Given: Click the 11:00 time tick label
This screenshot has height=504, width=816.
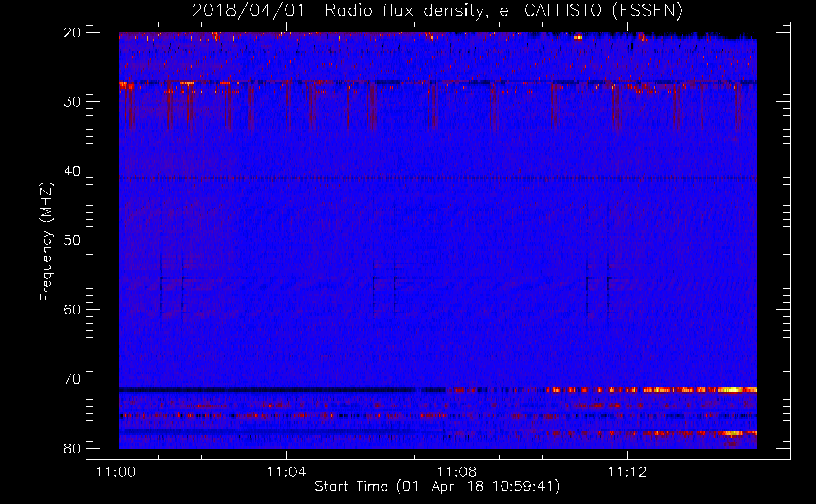Looking at the screenshot, I should tap(116, 472).
